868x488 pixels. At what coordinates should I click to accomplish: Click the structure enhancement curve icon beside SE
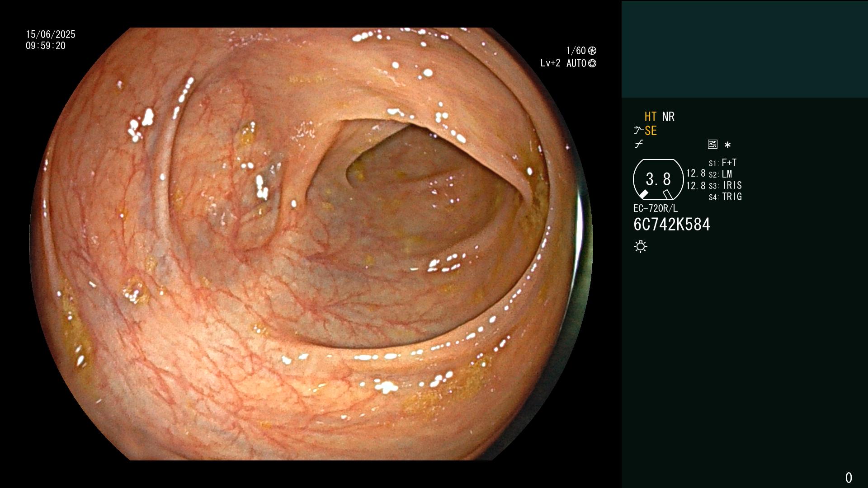638,131
